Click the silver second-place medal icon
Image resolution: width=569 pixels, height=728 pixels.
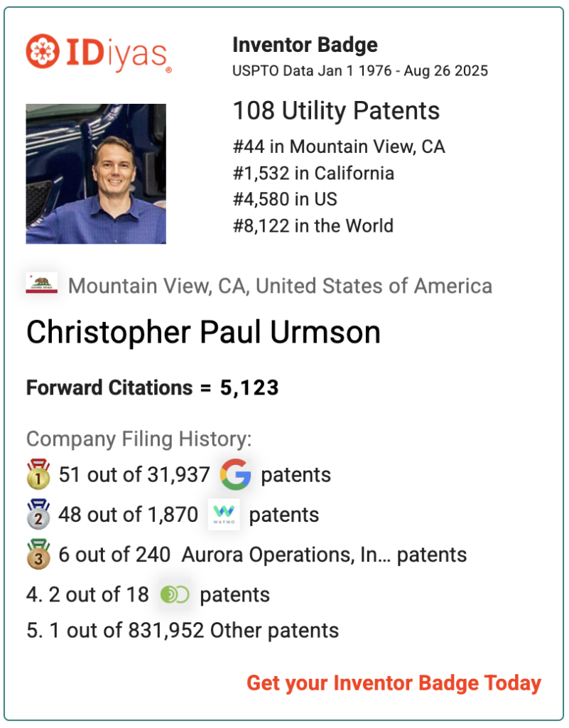pyautogui.click(x=38, y=514)
